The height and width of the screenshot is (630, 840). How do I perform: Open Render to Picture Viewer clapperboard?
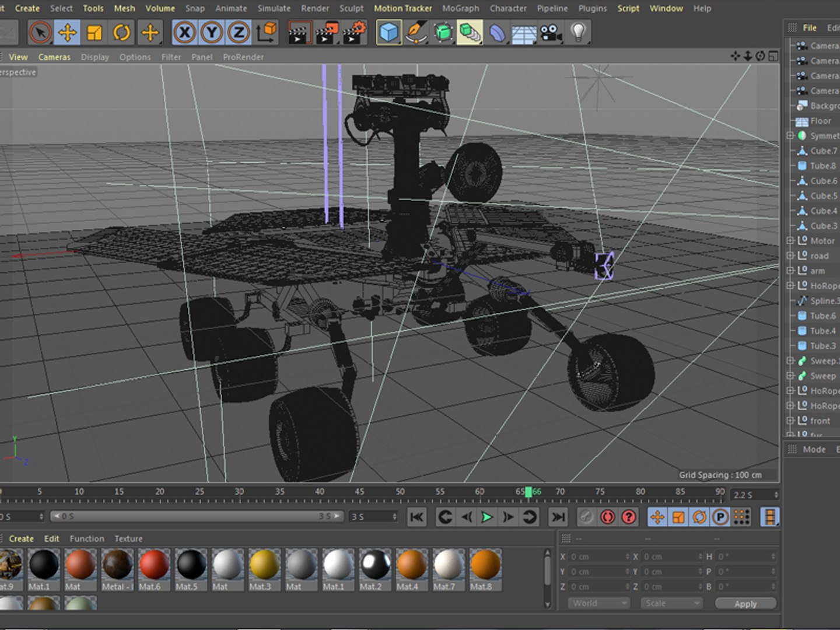point(327,33)
